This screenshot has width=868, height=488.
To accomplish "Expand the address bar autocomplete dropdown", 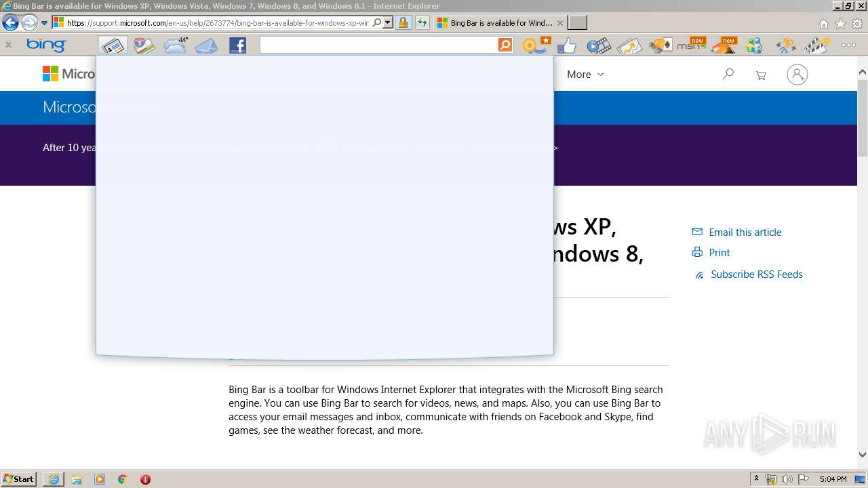I will tap(387, 23).
